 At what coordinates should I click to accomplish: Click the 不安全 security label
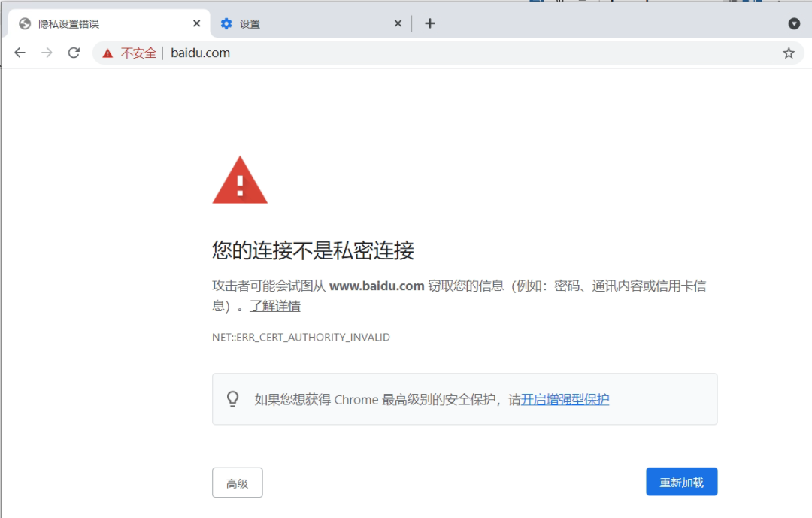point(138,53)
